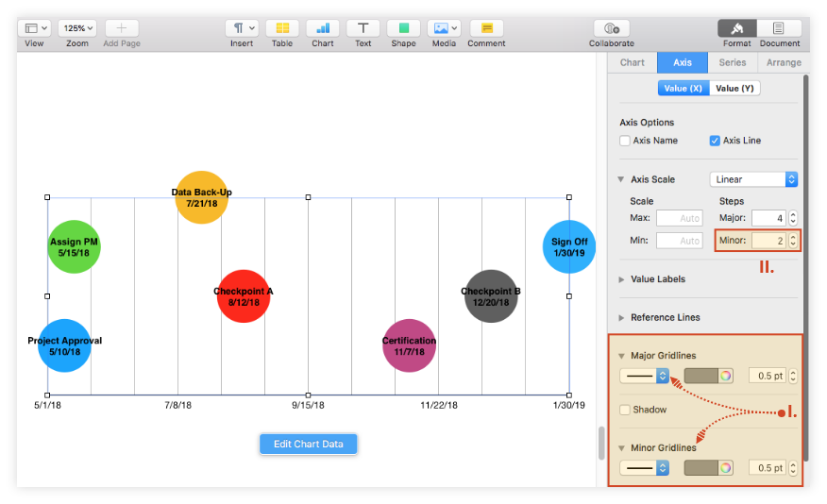
Task: Select the Value (Y) axis button
Action: pos(734,88)
